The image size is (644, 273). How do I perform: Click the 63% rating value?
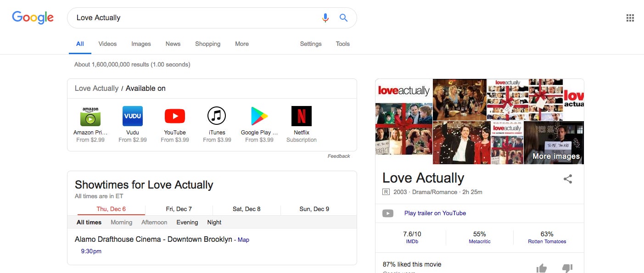(547, 234)
